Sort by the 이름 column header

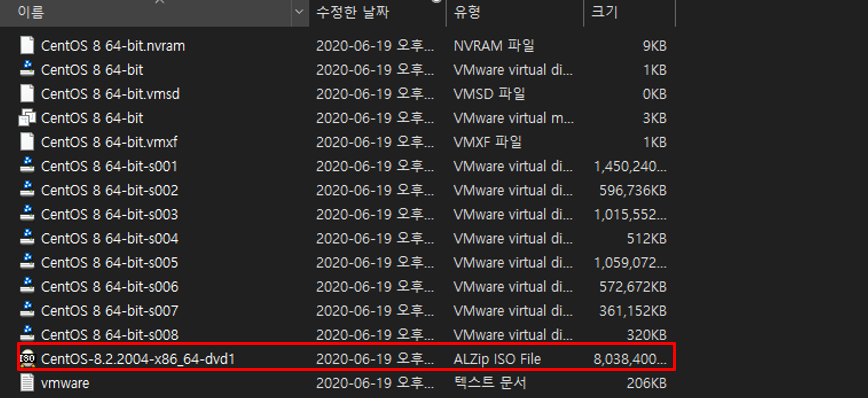[x=146, y=12]
